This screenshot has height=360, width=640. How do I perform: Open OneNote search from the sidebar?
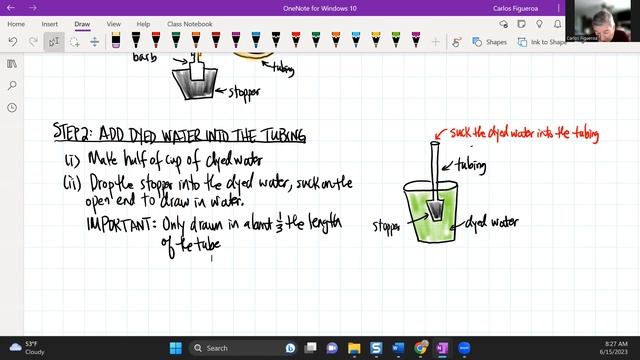12,85
